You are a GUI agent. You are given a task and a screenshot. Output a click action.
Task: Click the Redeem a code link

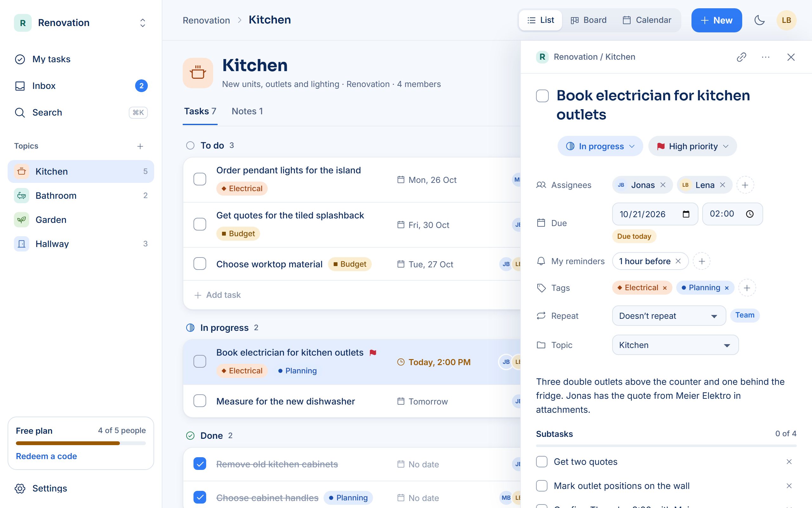(46, 456)
